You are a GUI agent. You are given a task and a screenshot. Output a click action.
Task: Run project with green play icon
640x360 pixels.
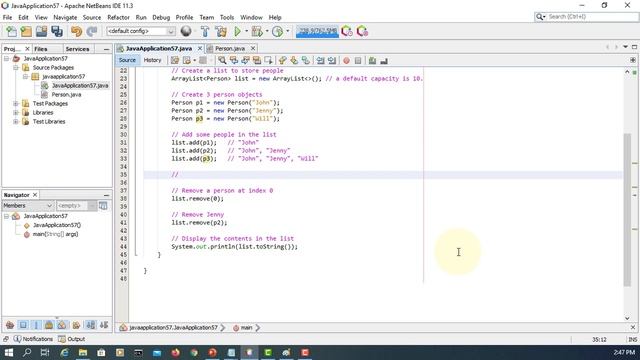[238, 31]
